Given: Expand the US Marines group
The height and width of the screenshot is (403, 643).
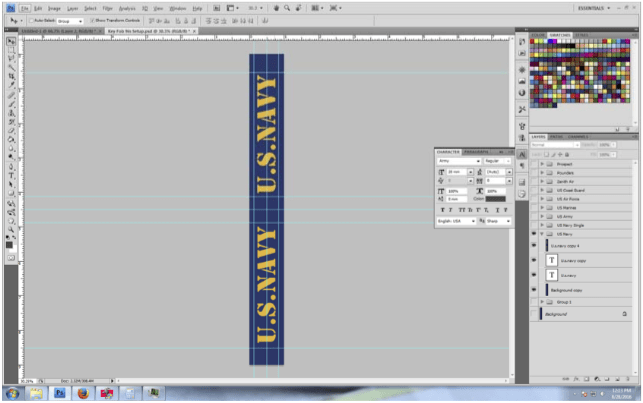Looking at the screenshot, I should pos(542,207).
